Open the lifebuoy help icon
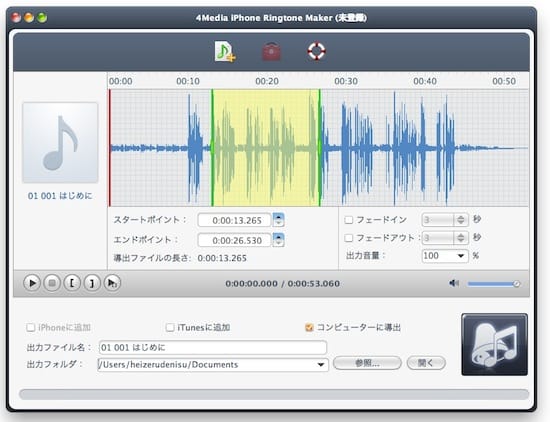The image size is (550, 422). [316, 51]
